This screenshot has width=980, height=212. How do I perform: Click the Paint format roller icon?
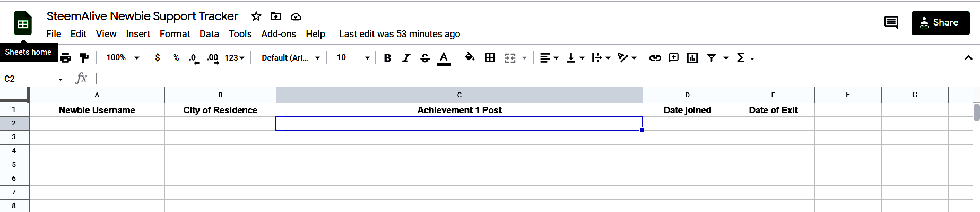[84, 57]
